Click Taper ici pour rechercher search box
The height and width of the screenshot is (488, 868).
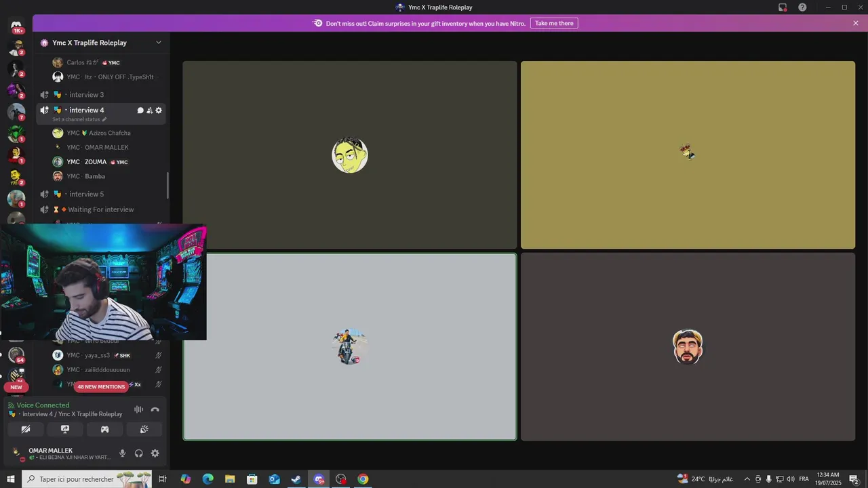point(87,479)
